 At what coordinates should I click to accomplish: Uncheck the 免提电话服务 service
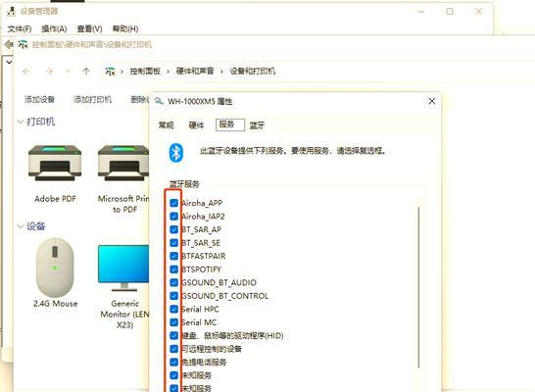click(174, 362)
